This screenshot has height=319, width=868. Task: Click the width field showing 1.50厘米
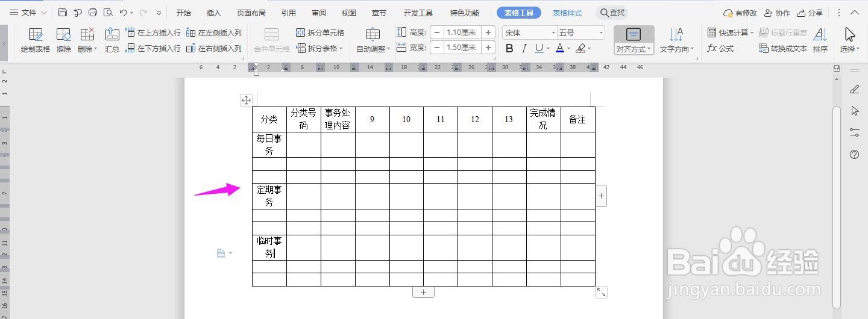point(462,48)
